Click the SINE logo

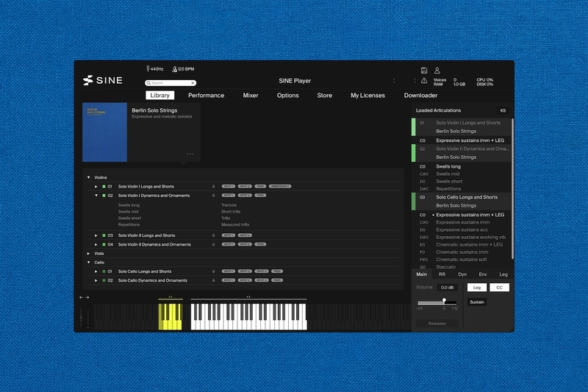pos(103,80)
